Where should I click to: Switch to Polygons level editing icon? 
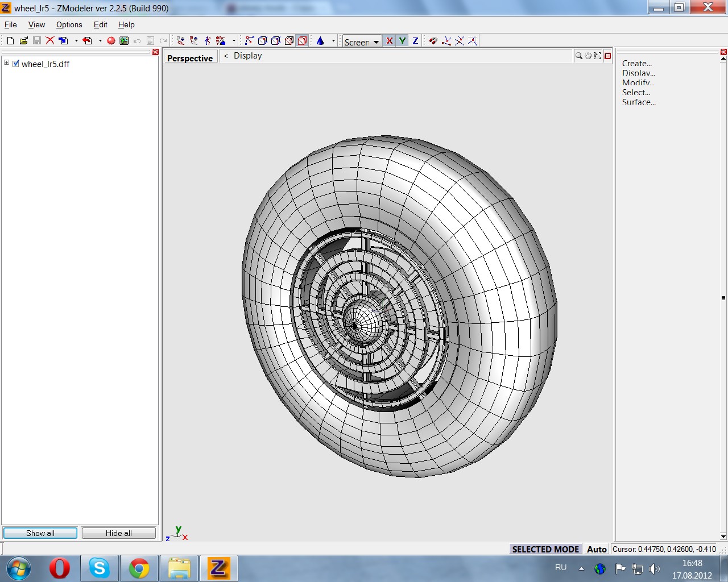point(289,41)
